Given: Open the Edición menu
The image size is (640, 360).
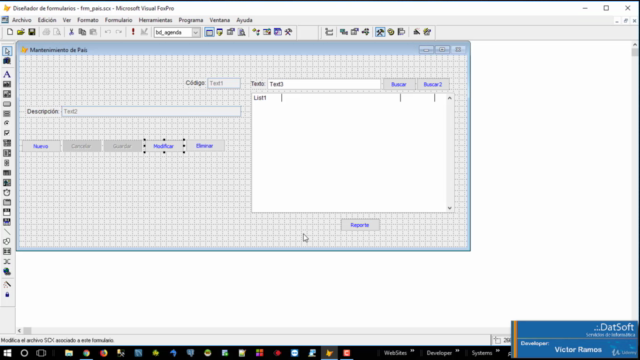Looking at the screenshot, I should (x=47, y=20).
